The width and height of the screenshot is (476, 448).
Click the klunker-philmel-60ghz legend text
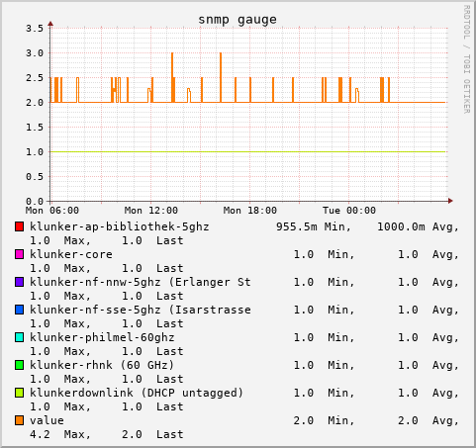tap(102, 337)
